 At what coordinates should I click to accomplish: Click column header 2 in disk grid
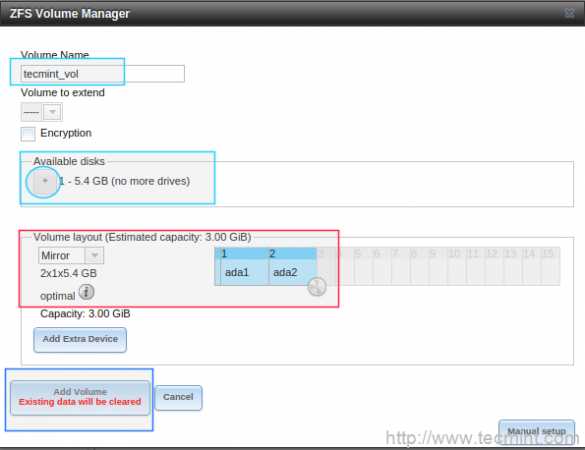(x=293, y=254)
